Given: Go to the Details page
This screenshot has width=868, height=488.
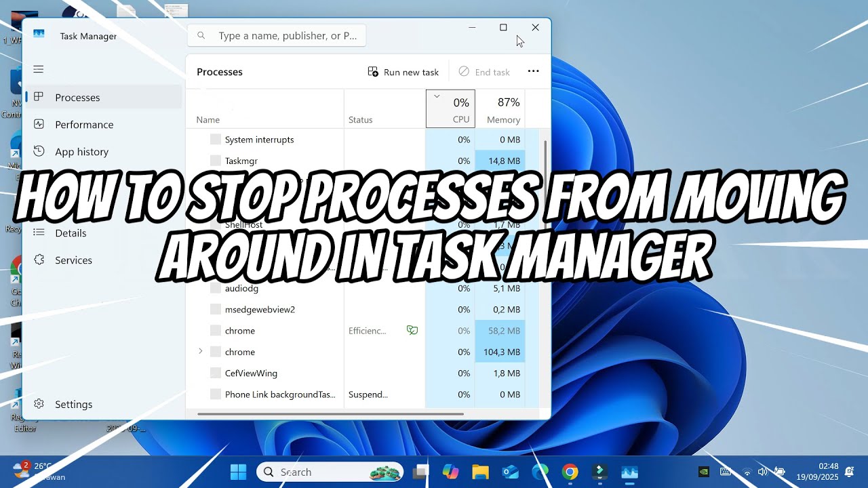Looking at the screenshot, I should pyautogui.click(x=103, y=232).
